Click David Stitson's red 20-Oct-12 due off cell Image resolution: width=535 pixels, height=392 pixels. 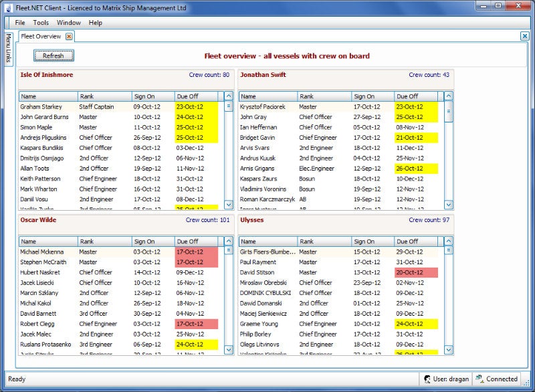416,272
